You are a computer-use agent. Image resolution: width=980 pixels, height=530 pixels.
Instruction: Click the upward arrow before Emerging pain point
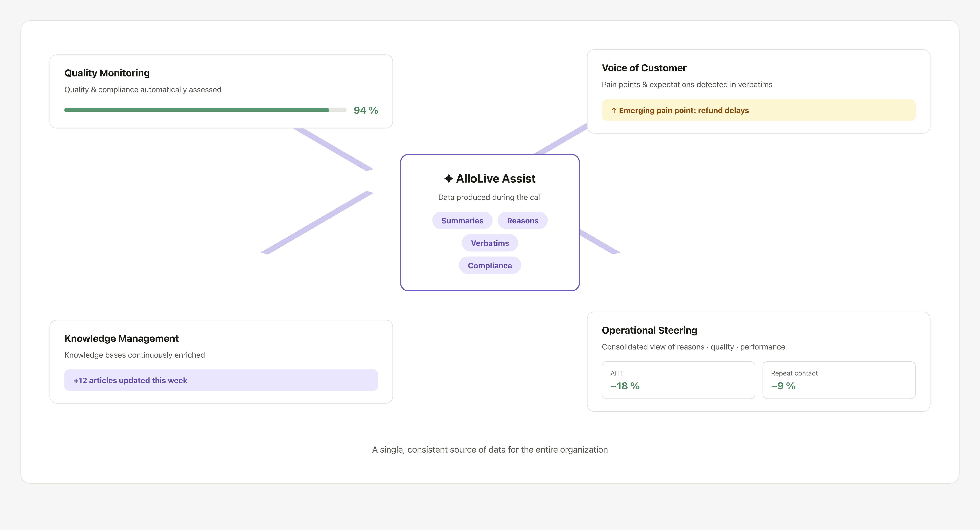tap(614, 110)
